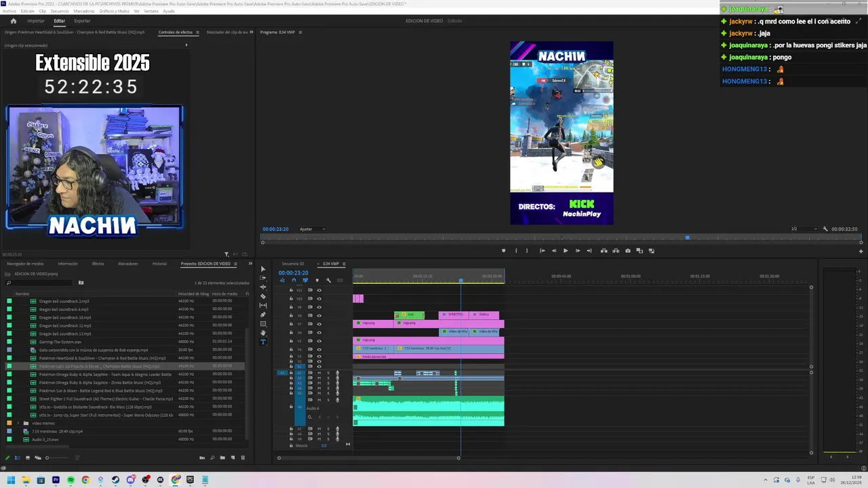The image size is (868, 488).
Task: Switch to the Secuencia 03 timeline tab
Action: tap(293, 264)
